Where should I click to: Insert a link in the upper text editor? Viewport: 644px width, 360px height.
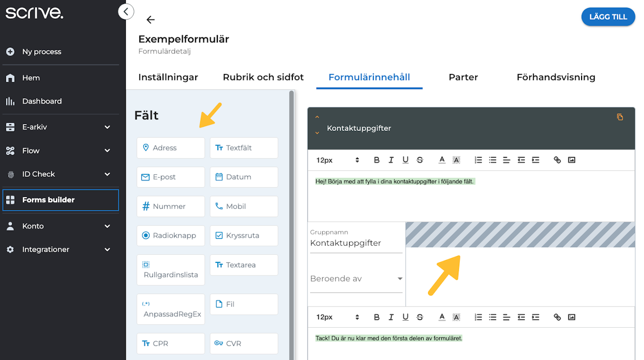tap(557, 160)
